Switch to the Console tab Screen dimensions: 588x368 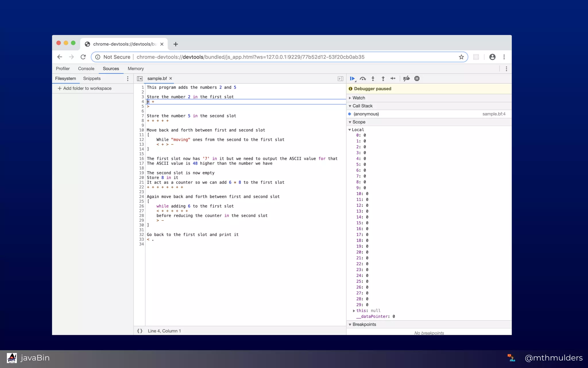[x=86, y=68]
